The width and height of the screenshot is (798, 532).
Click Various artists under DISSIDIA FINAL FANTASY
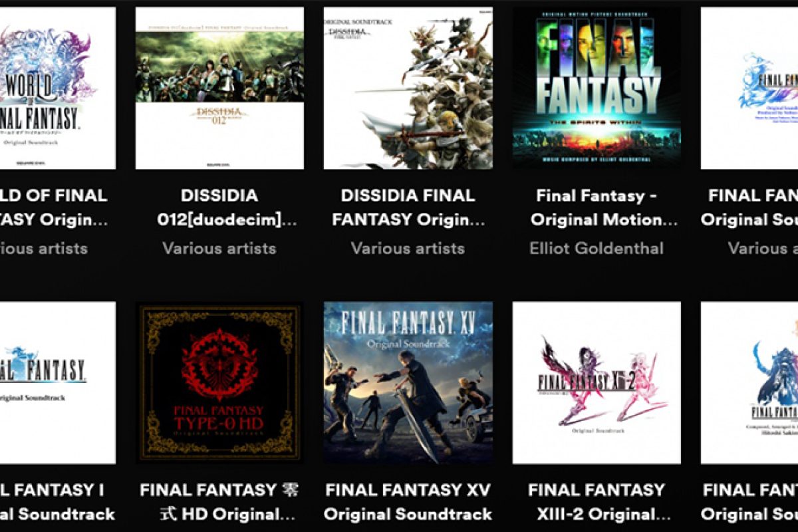[x=408, y=249]
